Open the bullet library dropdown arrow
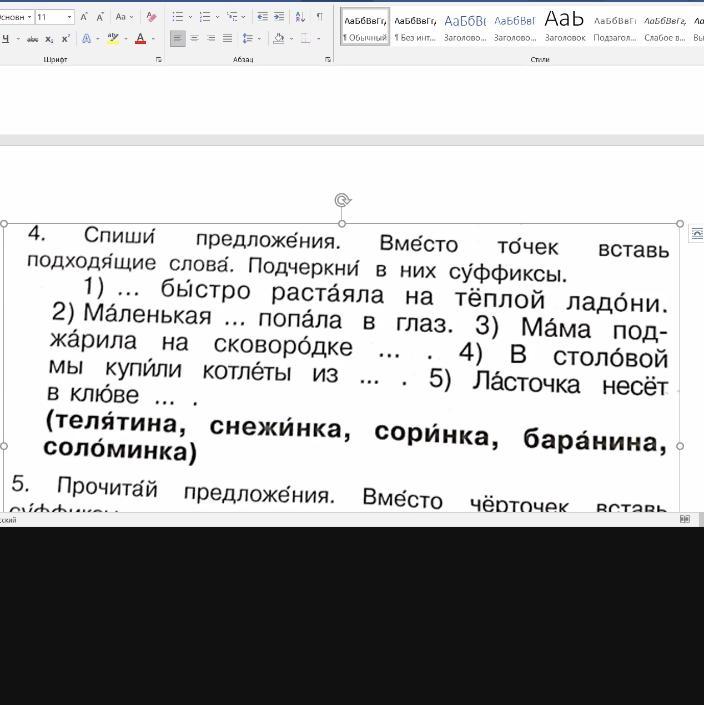Image resolution: width=704 pixels, height=705 pixels. pyautogui.click(x=191, y=17)
